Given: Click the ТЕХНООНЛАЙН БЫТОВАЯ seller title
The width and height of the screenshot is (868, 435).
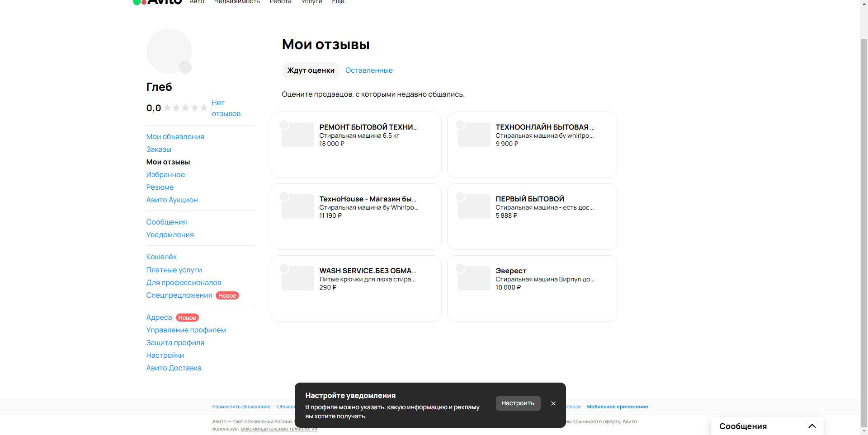Looking at the screenshot, I should [x=545, y=127].
